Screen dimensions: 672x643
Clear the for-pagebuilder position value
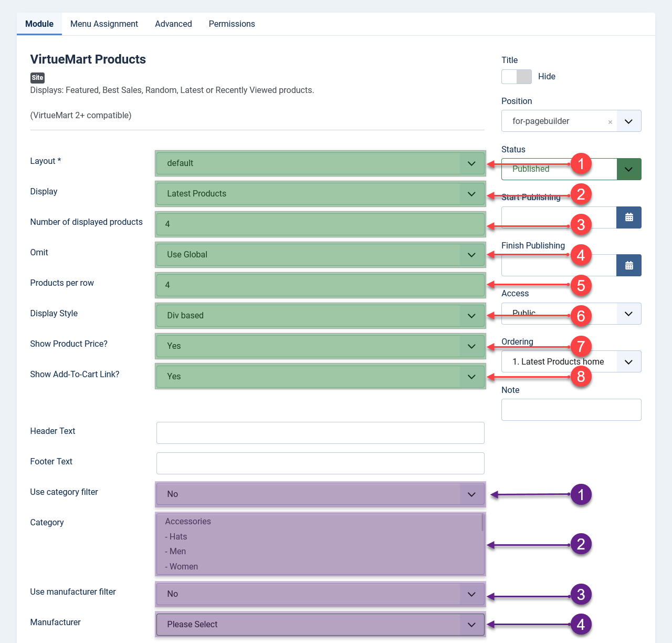point(610,122)
